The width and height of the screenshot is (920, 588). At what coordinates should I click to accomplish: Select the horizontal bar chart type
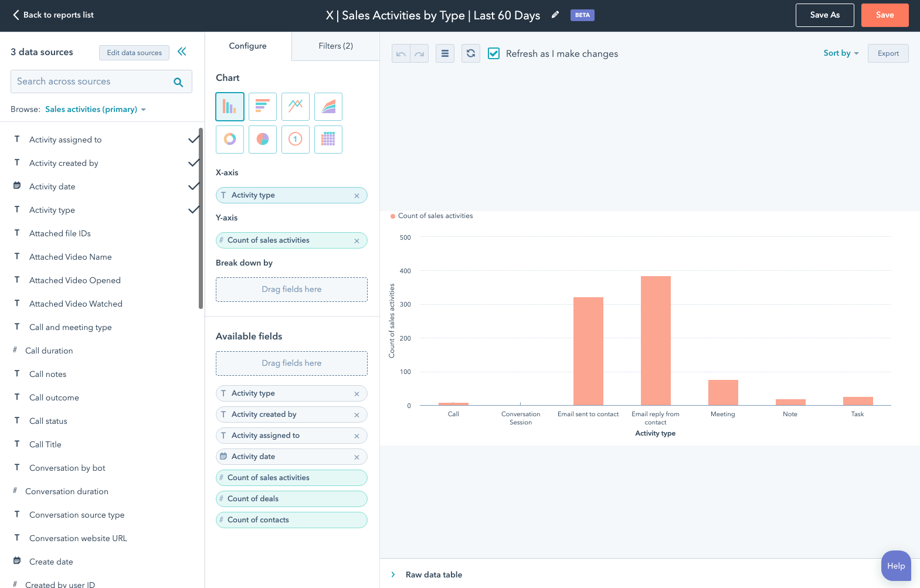click(263, 107)
